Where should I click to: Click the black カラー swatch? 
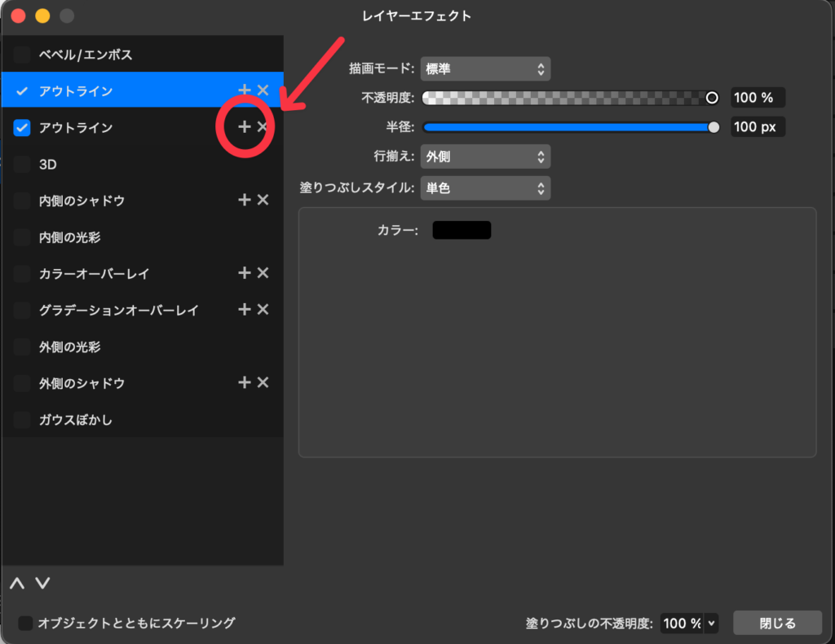pos(462,231)
